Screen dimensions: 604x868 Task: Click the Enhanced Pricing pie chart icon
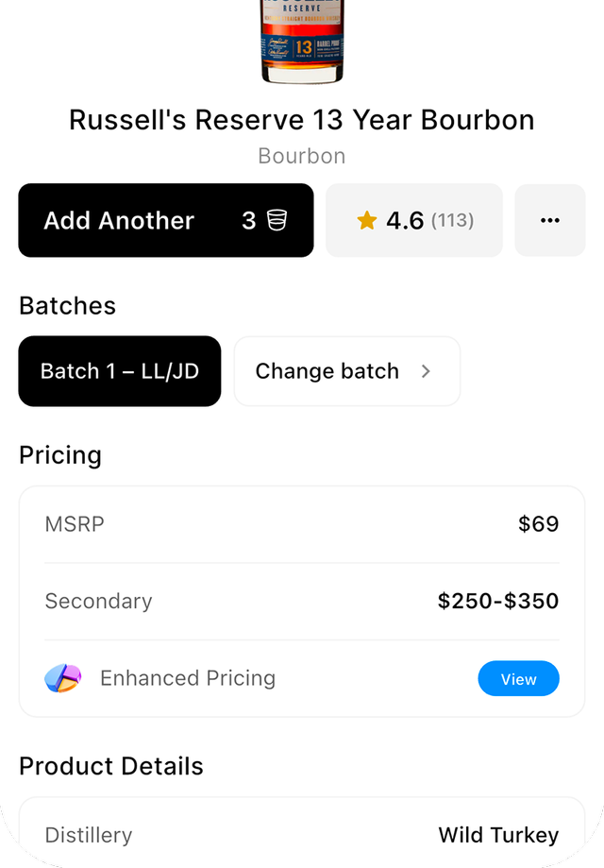coord(63,678)
